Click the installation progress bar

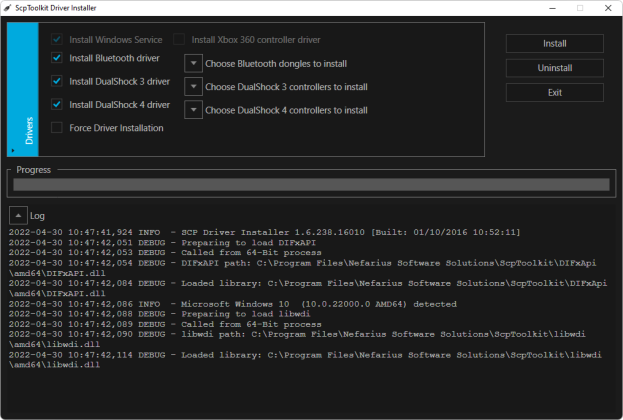tap(311, 184)
